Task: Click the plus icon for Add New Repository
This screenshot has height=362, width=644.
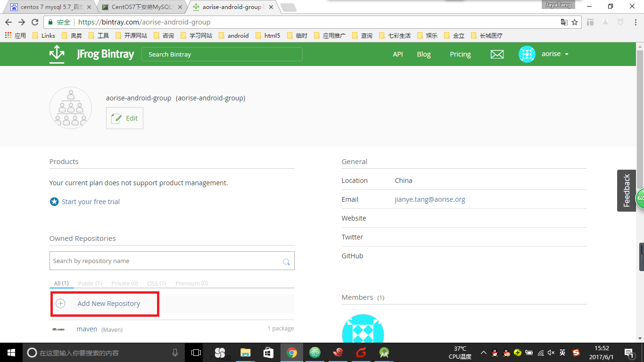Action: click(x=60, y=304)
